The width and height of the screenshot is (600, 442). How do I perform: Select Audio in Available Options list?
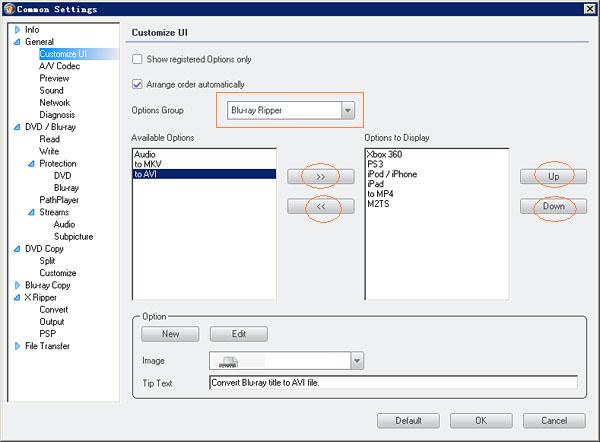click(204, 154)
